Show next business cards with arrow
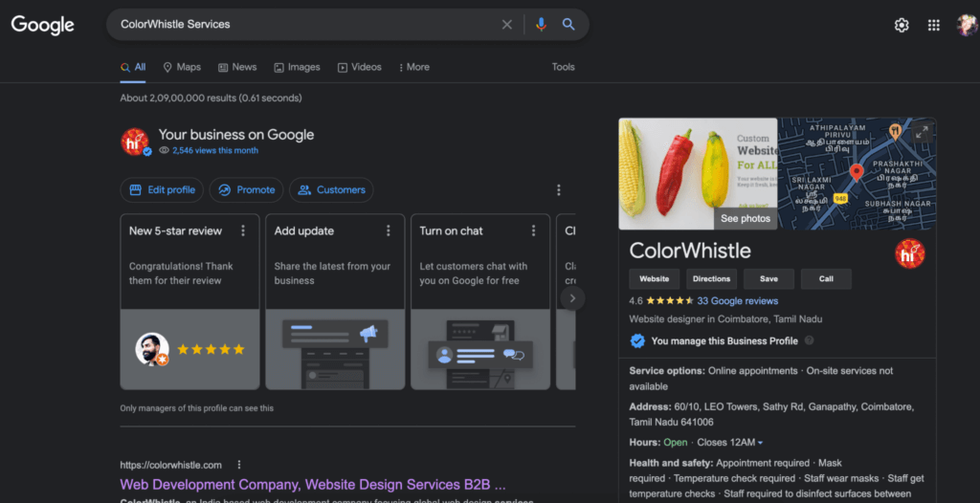Viewport: 980px width, 503px height. click(x=572, y=298)
